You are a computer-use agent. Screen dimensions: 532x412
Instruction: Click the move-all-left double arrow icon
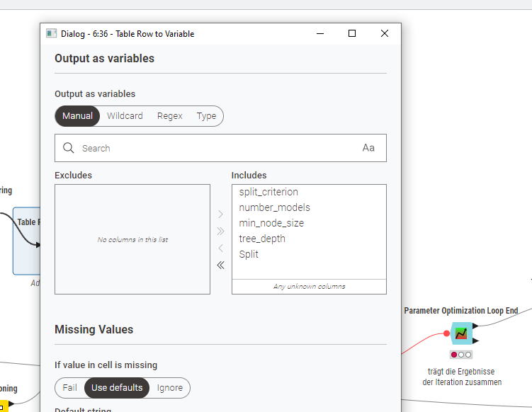click(x=220, y=265)
